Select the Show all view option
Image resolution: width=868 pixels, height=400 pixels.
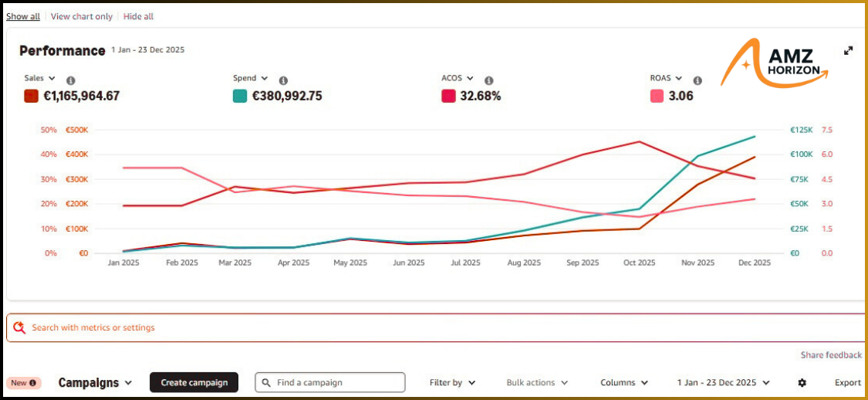[23, 16]
